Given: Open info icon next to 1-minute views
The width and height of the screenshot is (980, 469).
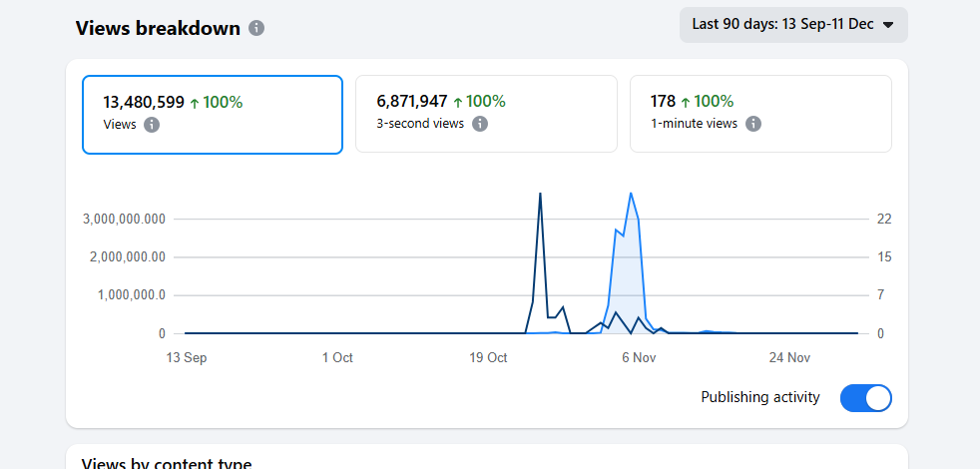Looking at the screenshot, I should coord(753,124).
